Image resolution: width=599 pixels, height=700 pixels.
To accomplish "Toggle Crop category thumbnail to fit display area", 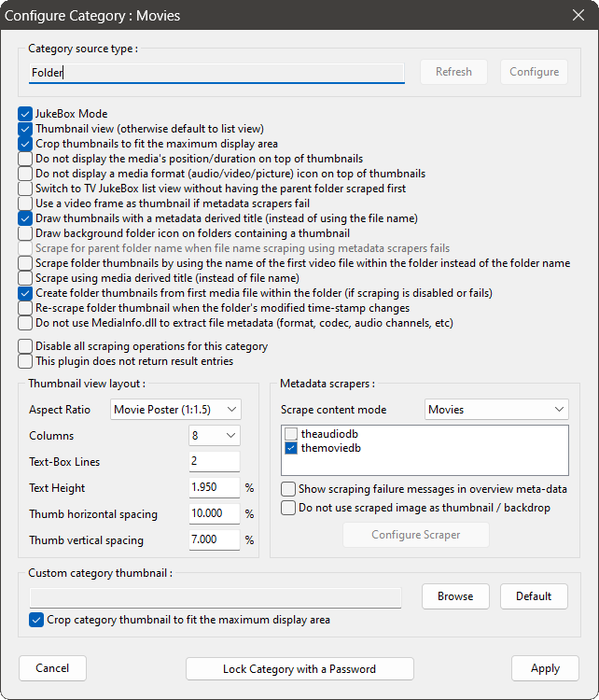I will tap(36, 620).
